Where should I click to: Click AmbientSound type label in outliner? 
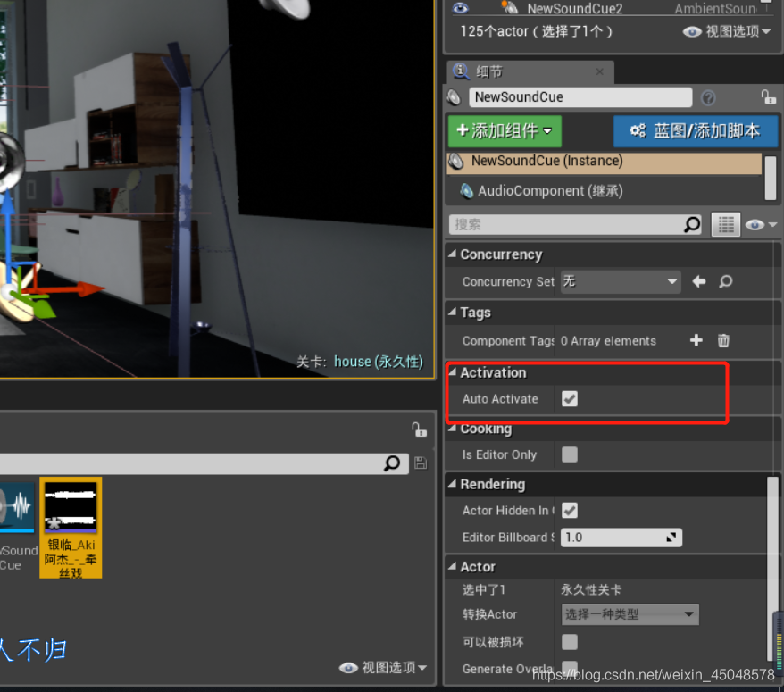point(715,9)
